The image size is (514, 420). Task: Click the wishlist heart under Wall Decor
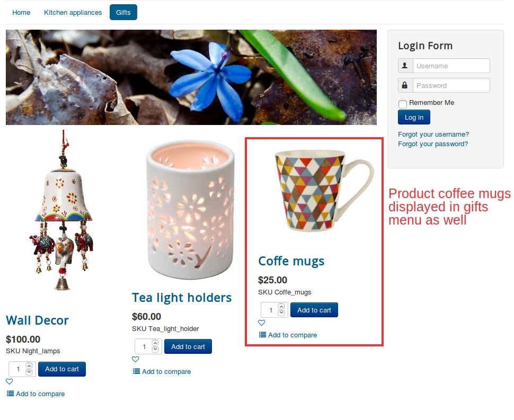click(10, 381)
